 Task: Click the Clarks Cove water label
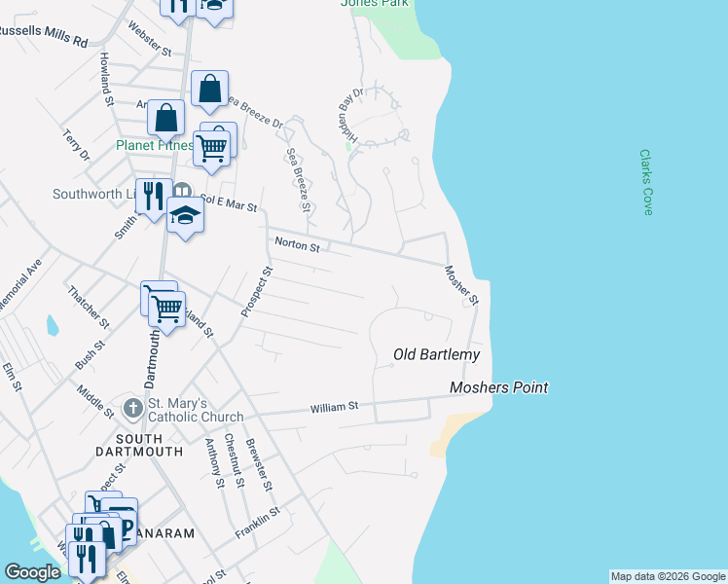pyautogui.click(x=646, y=182)
